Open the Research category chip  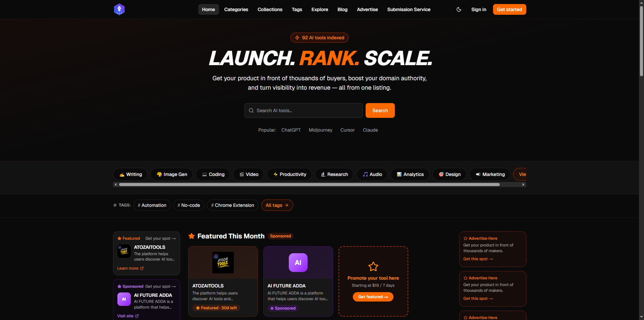point(334,174)
